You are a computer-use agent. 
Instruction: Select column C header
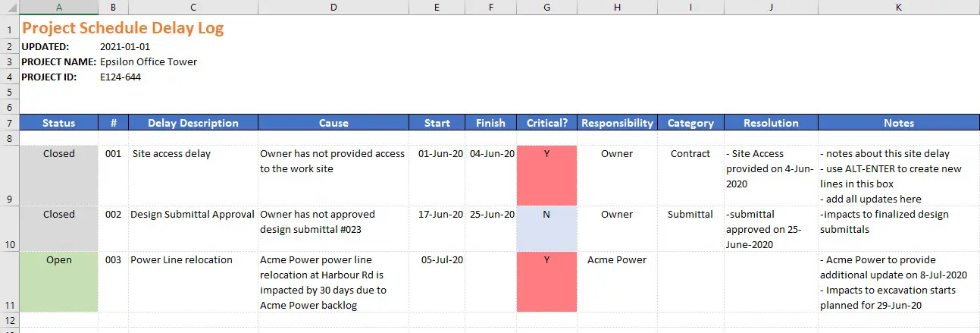pyautogui.click(x=193, y=7)
